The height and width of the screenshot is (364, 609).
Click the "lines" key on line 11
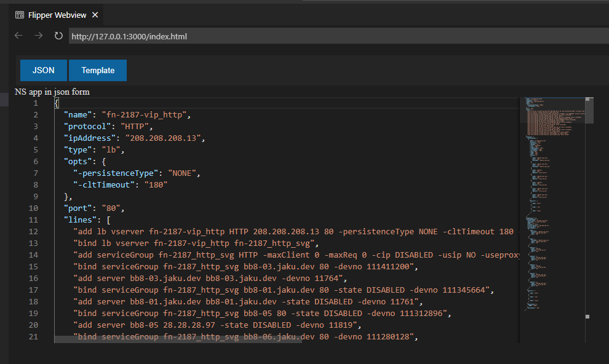click(81, 220)
